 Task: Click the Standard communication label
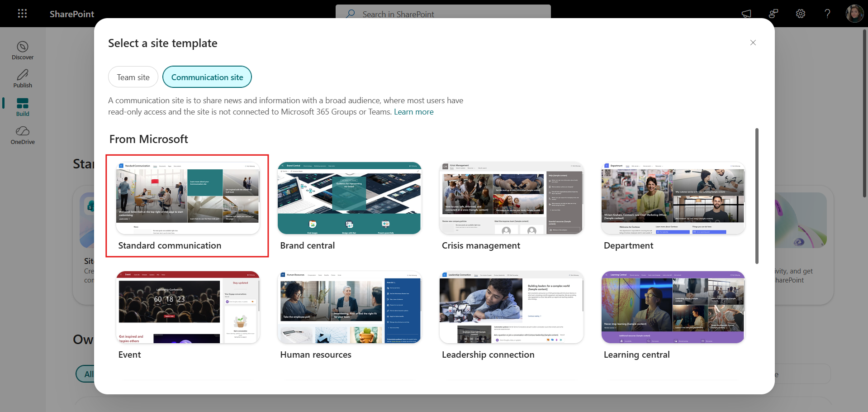point(170,245)
